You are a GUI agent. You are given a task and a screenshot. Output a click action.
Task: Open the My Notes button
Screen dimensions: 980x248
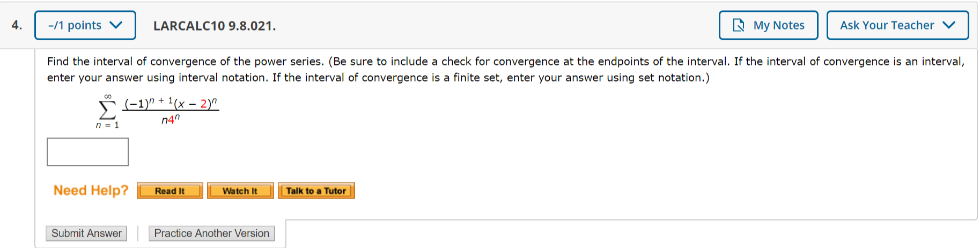(x=768, y=25)
